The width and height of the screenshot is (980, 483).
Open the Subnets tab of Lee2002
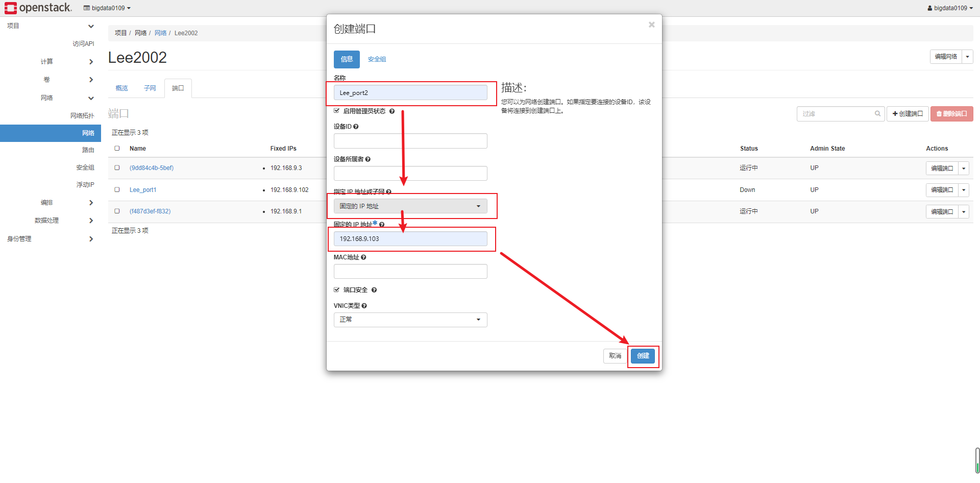150,88
